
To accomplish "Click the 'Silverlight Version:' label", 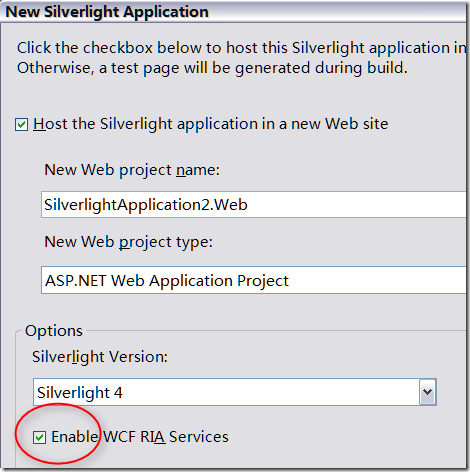I will (100, 357).
